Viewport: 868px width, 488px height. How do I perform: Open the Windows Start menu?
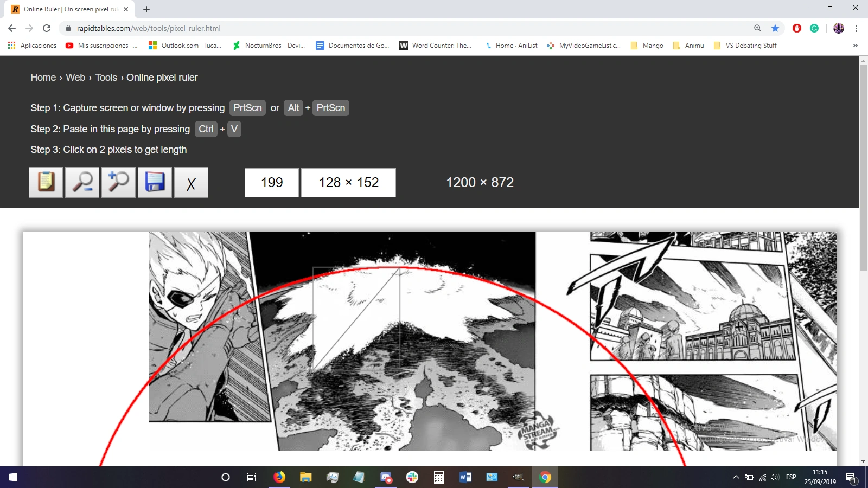pyautogui.click(x=13, y=477)
